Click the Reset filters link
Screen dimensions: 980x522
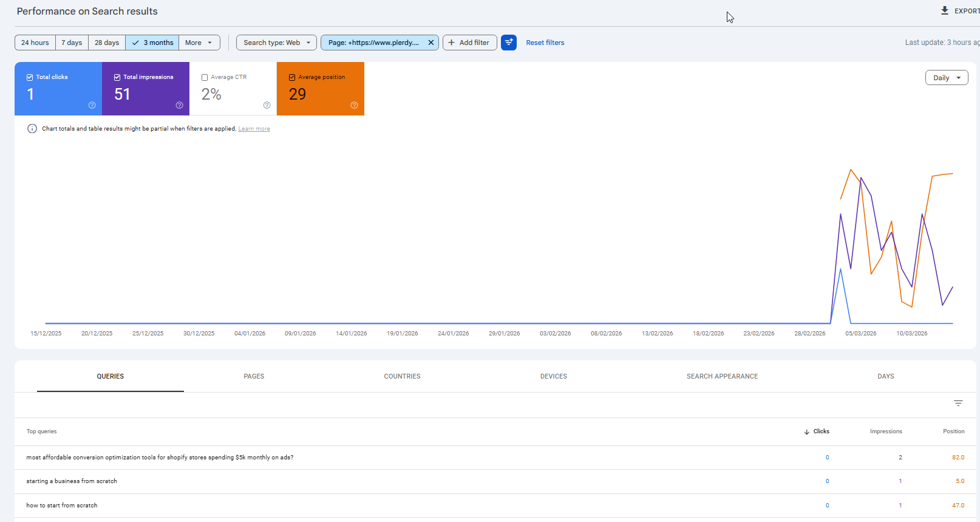pos(545,43)
